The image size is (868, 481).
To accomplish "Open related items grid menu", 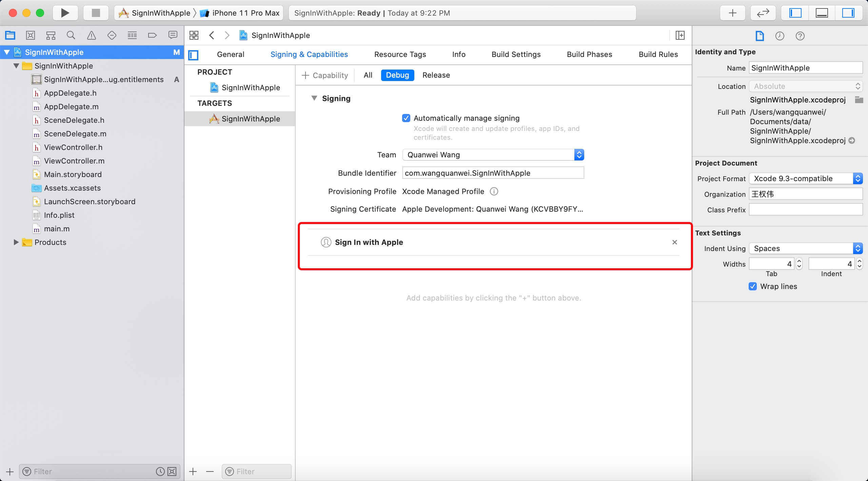I will [194, 35].
